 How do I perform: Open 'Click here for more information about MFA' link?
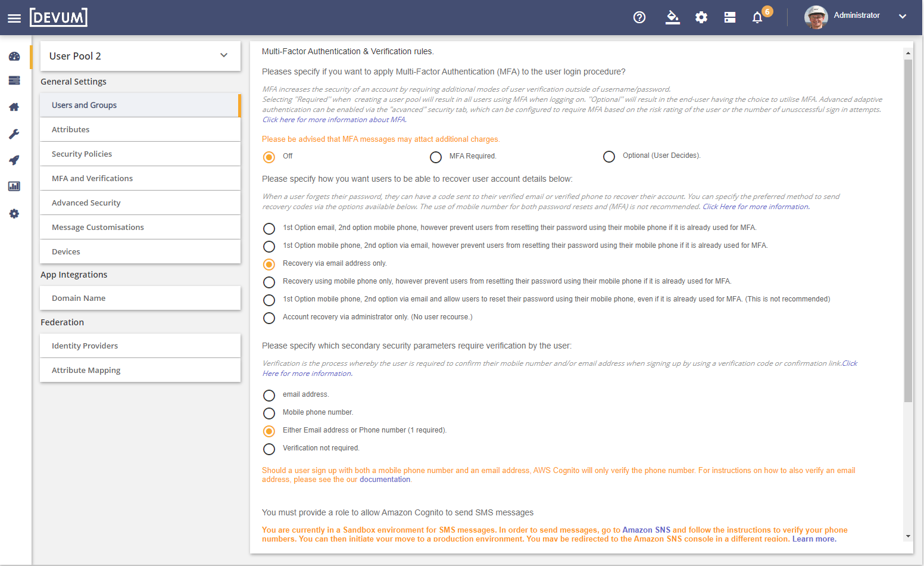334,120
